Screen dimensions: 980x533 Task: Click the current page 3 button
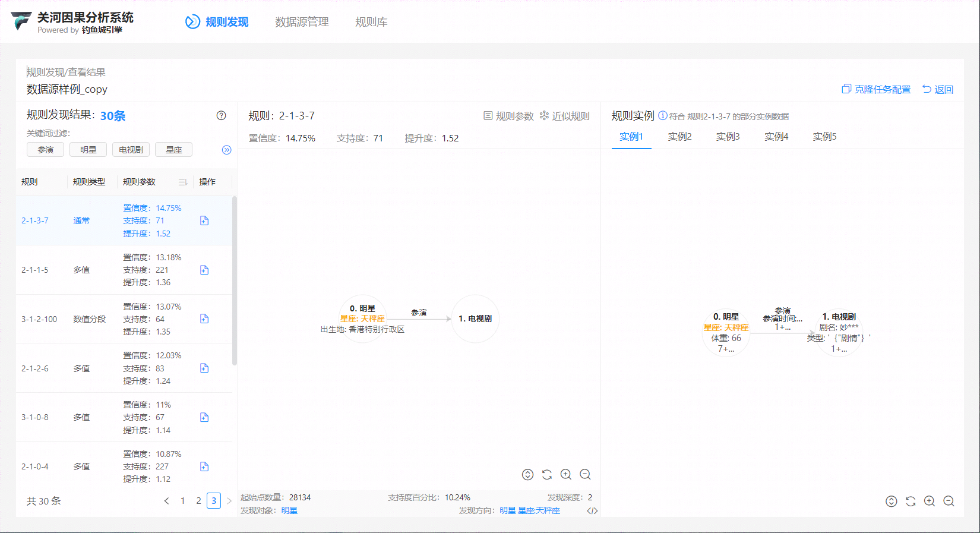point(214,501)
